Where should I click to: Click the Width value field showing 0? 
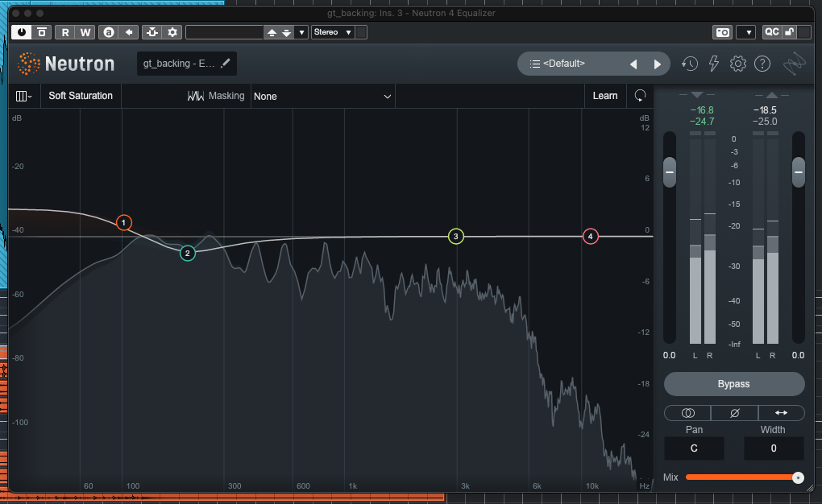(x=774, y=448)
